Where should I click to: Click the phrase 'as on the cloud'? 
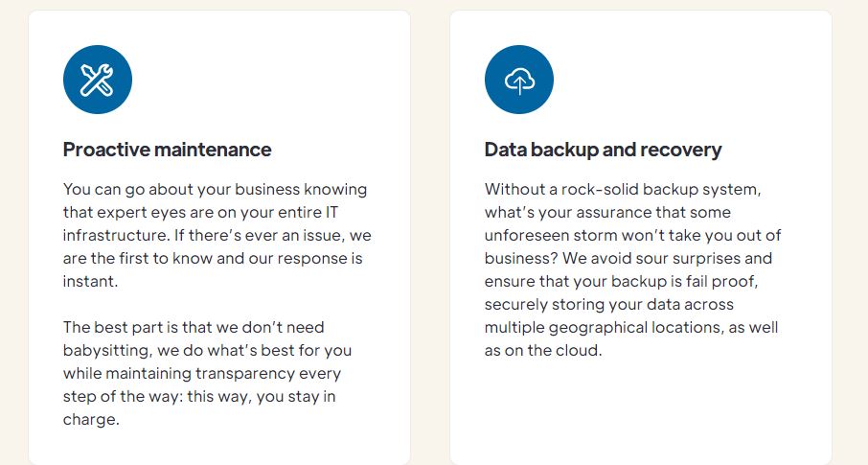pos(543,350)
